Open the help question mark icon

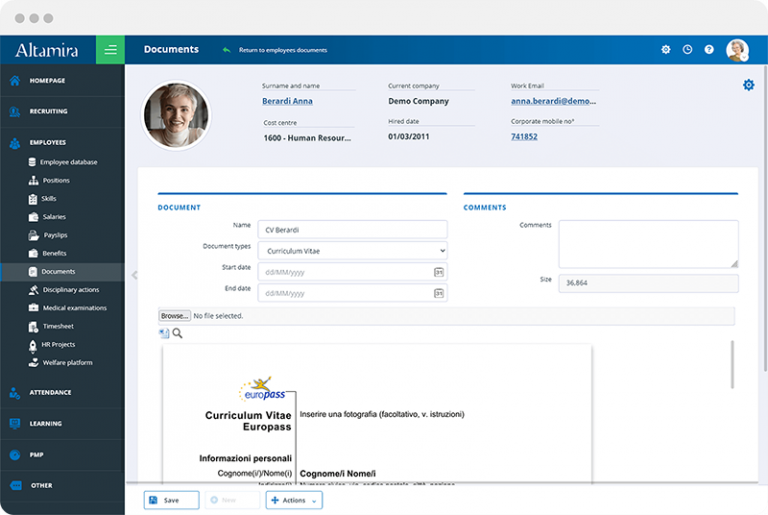pos(709,49)
